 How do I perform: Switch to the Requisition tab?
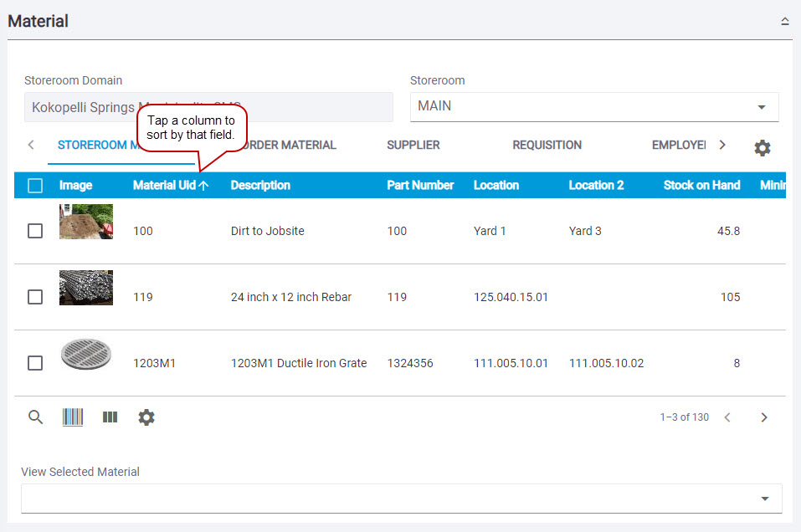tap(547, 146)
